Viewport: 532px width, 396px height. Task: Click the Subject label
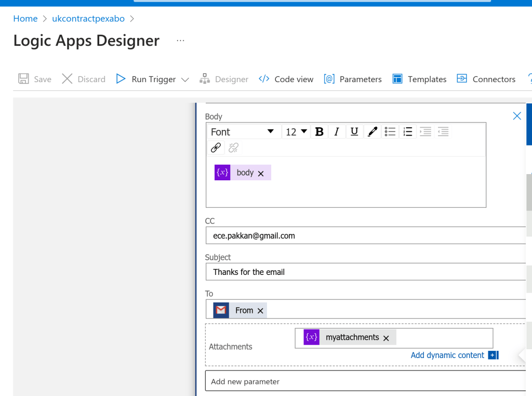pos(218,257)
